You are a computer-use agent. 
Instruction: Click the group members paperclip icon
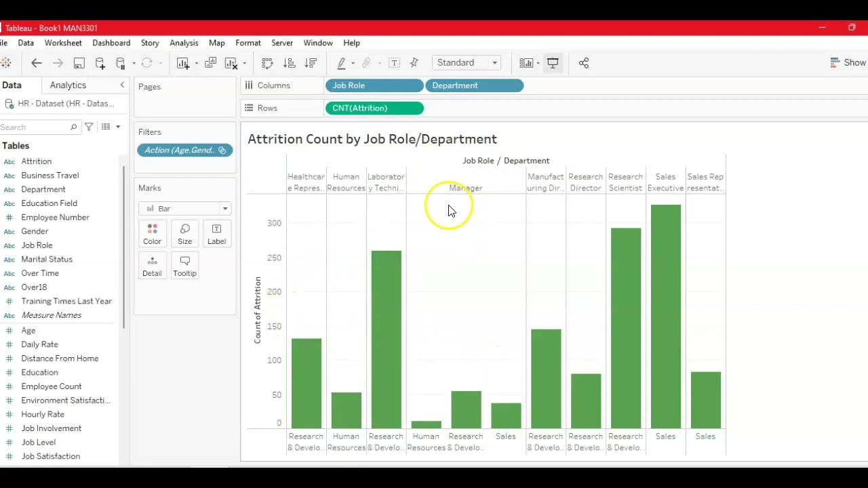coord(366,63)
